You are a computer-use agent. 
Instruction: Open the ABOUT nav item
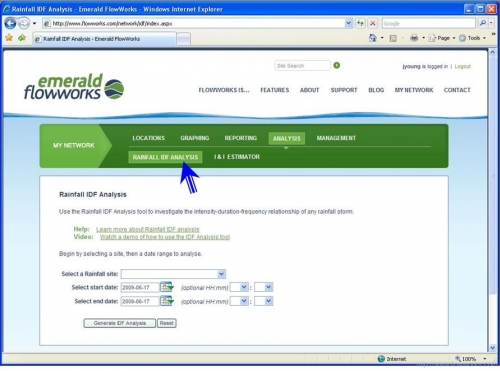[310, 90]
